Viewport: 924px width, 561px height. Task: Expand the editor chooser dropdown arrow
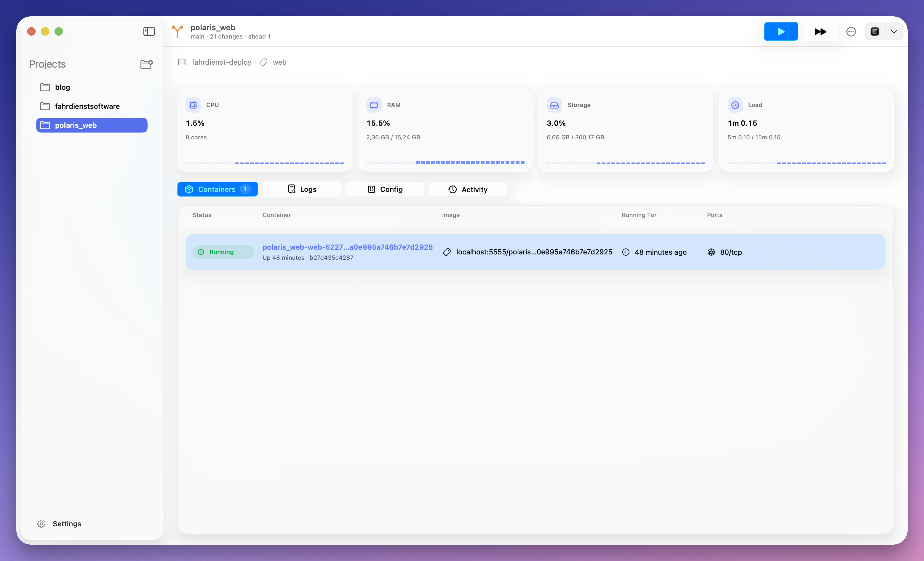tap(894, 31)
